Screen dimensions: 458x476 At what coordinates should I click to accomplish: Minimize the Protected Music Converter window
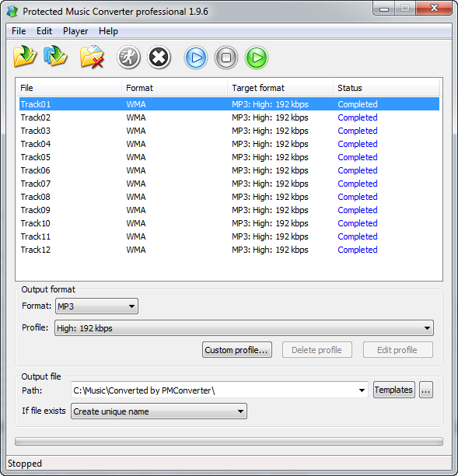[384, 9]
